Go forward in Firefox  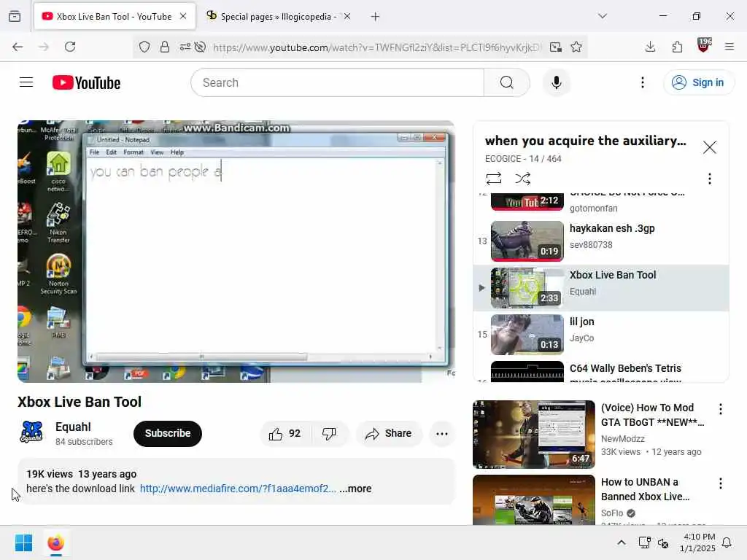click(x=44, y=47)
